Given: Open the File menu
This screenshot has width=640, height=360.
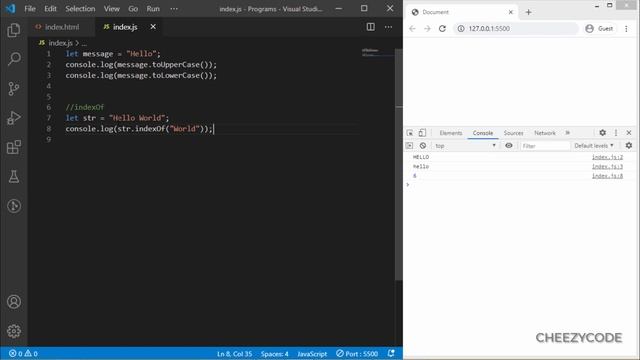Looking at the screenshot, I should pyautogui.click(x=30, y=9).
